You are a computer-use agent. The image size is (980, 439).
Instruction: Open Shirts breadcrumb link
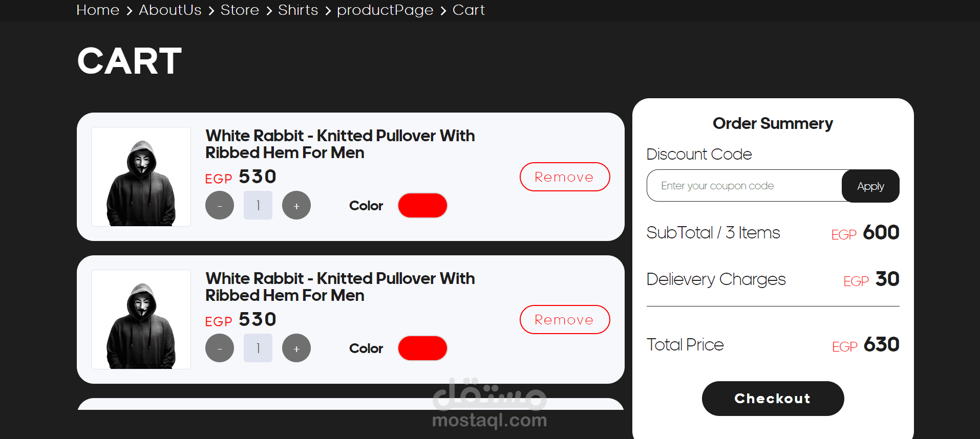298,10
